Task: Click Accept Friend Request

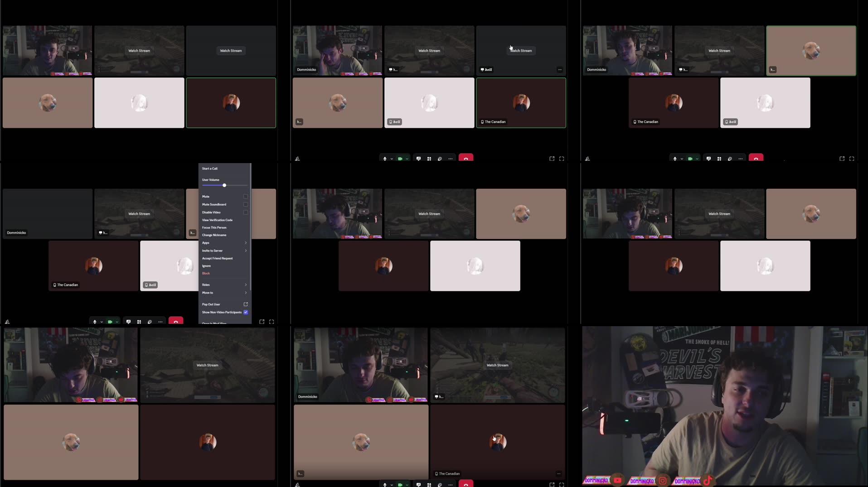Action: tap(217, 258)
